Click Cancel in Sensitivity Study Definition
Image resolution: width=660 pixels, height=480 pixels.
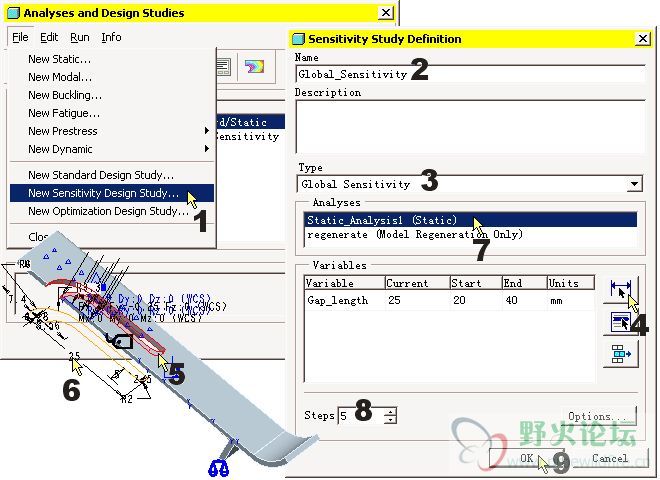(609, 458)
